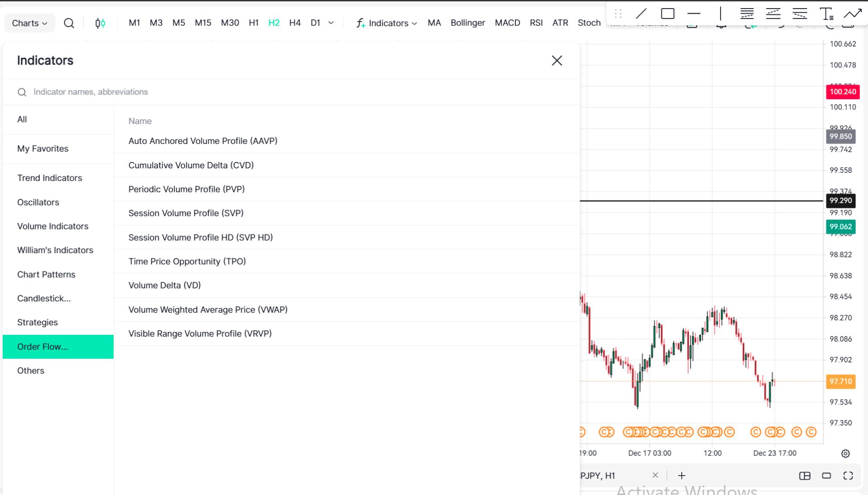The height and width of the screenshot is (495, 868).
Task: Open the Oscillators category
Action: [x=38, y=202]
